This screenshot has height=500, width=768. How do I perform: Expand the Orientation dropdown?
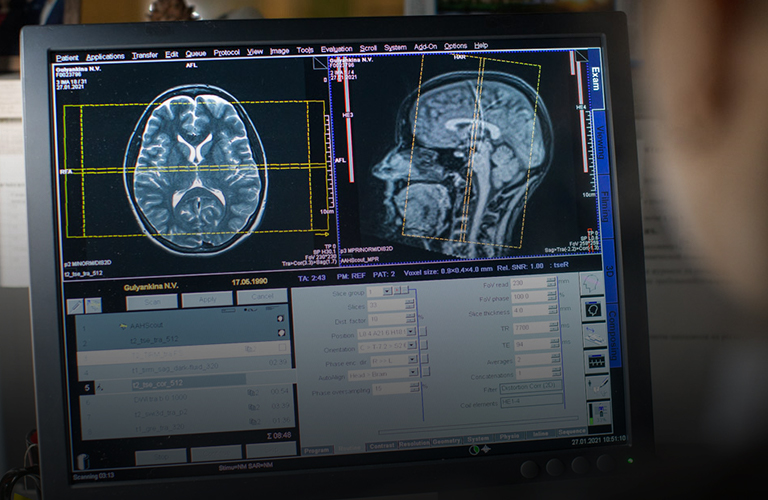pos(412,345)
